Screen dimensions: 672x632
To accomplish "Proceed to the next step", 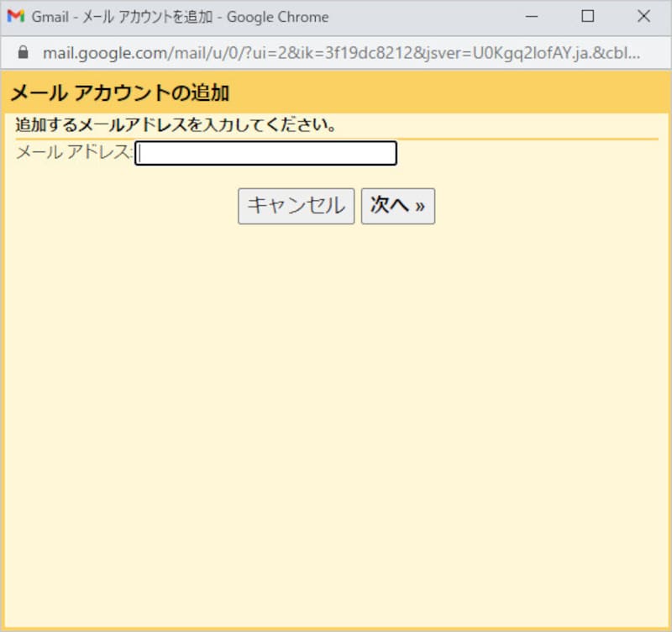I will (x=397, y=205).
